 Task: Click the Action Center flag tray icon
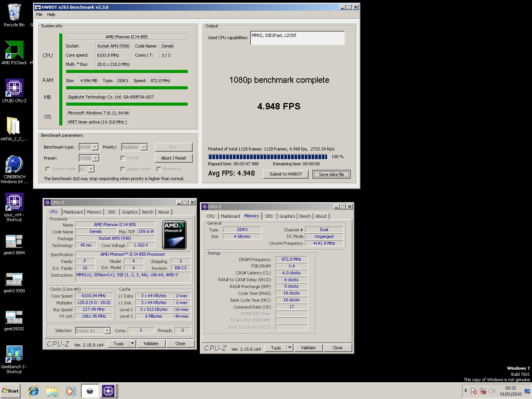474,391
